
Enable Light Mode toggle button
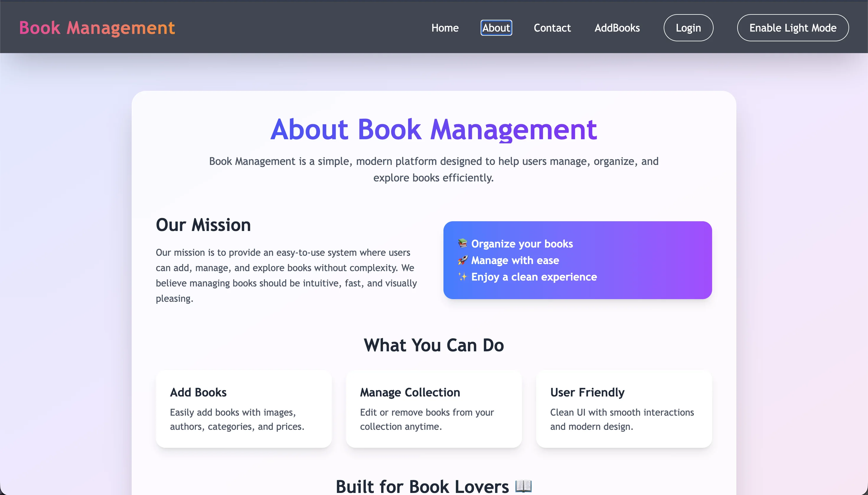click(792, 27)
